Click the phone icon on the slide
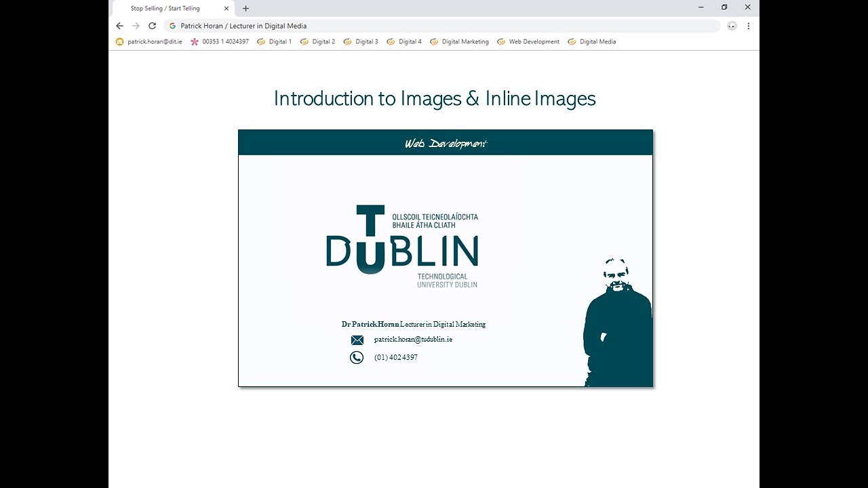 [357, 357]
